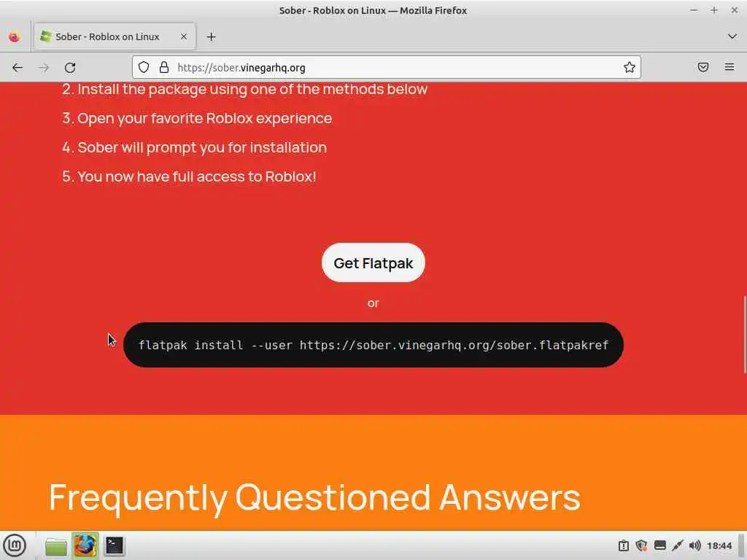Open the Firefox View pinned button
This screenshot has width=747, height=560.
(15, 36)
